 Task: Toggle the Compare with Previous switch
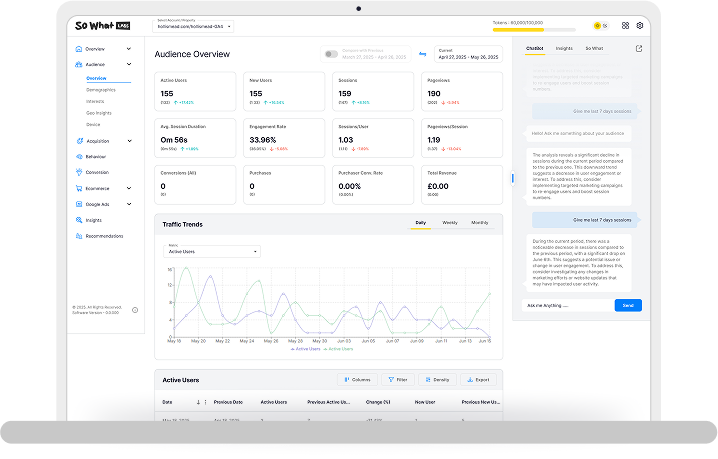pyautogui.click(x=330, y=54)
